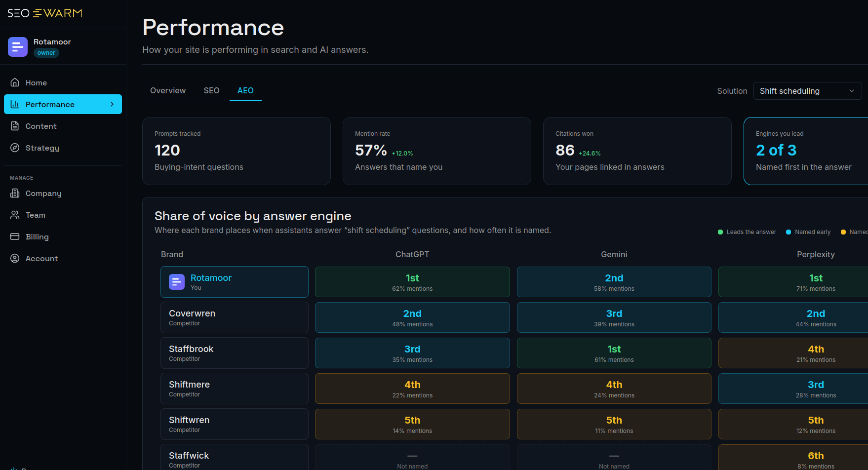Click Shiftwren's Gemini 5th 11% mentions cell
The height and width of the screenshot is (470, 868).
(x=614, y=424)
